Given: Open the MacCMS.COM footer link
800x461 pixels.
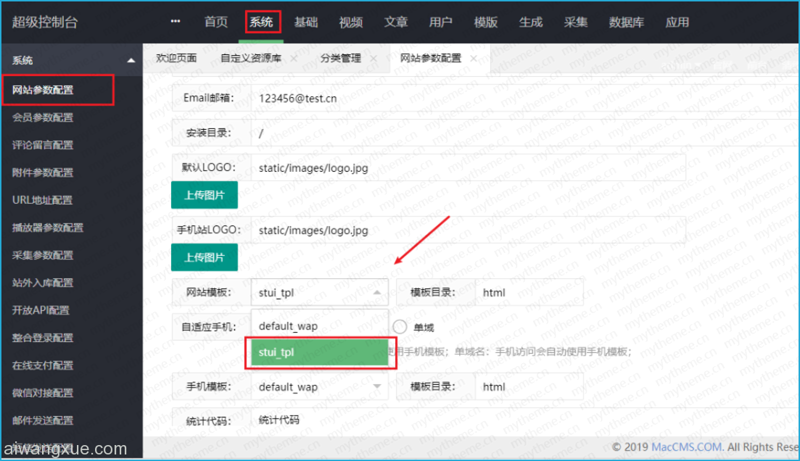Looking at the screenshot, I should point(686,447).
